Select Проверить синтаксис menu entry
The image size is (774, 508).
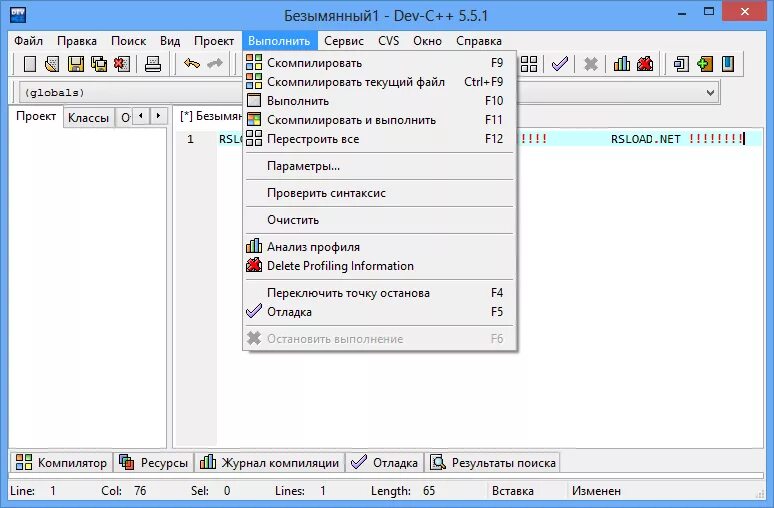click(x=380, y=193)
